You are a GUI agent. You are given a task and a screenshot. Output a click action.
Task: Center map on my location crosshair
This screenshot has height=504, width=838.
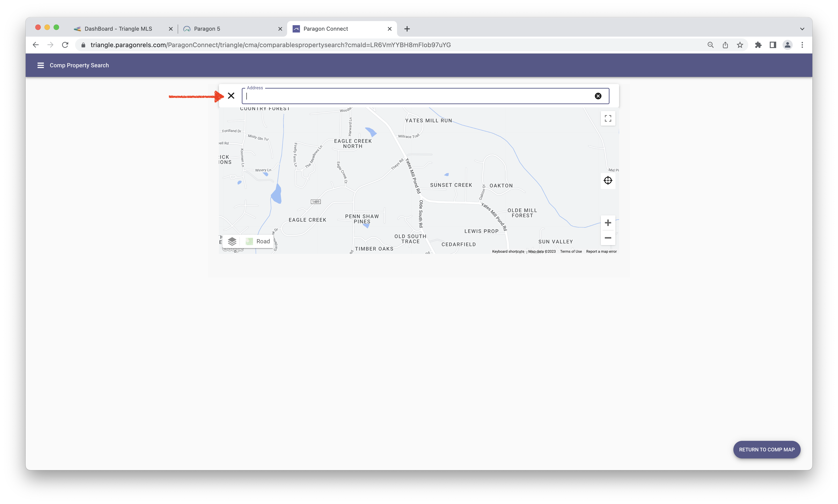608,180
